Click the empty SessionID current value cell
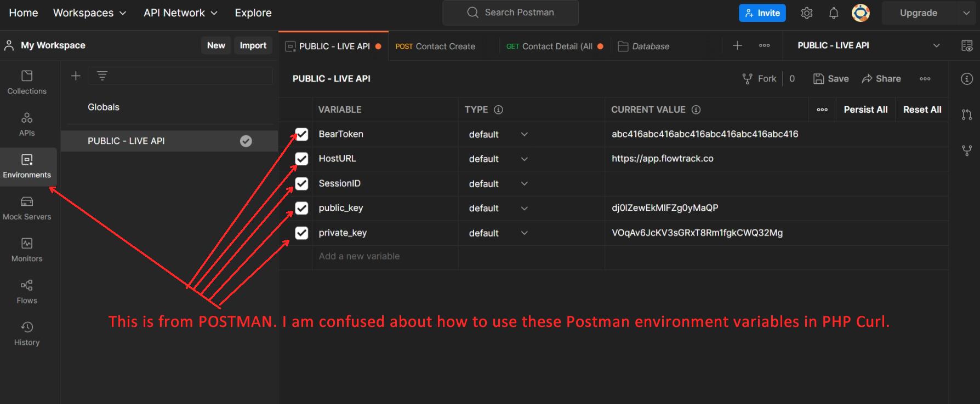980x404 pixels. click(776, 183)
